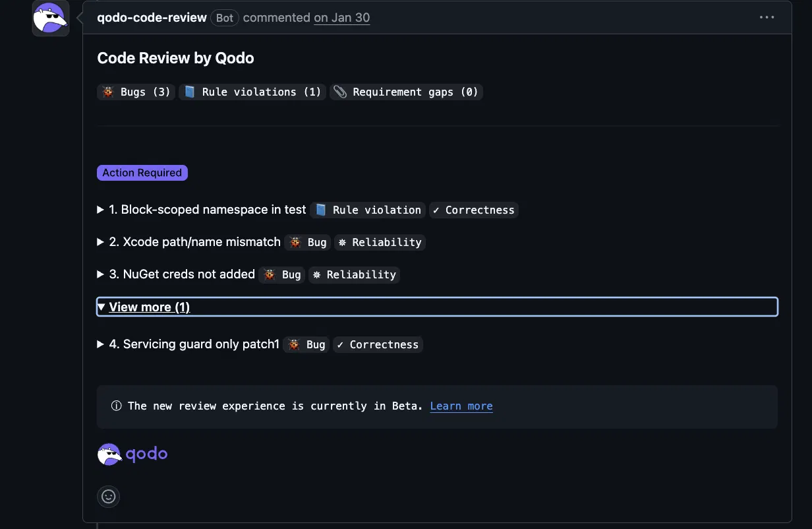Image resolution: width=812 pixels, height=529 pixels.
Task: Click the Bugs (3) badge
Action: coord(136,92)
